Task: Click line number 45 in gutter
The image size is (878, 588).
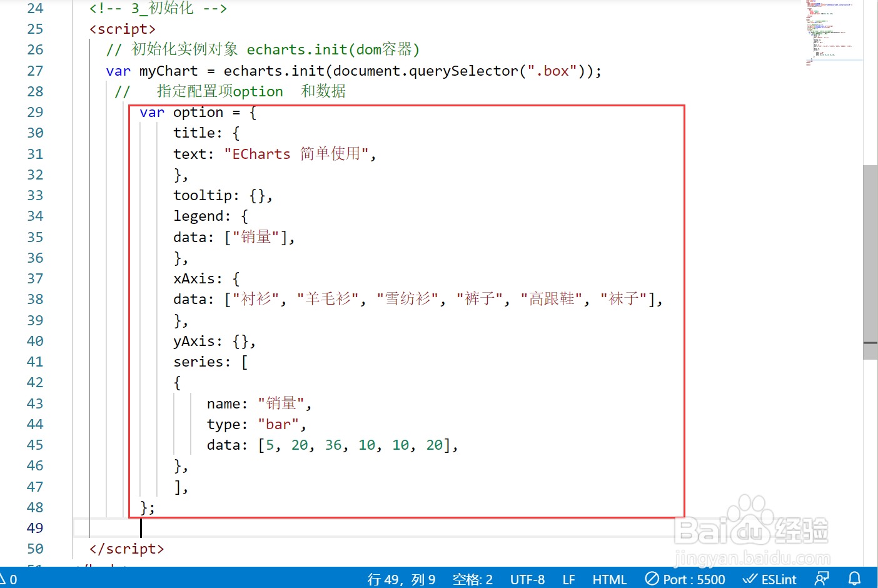Action: coord(35,445)
